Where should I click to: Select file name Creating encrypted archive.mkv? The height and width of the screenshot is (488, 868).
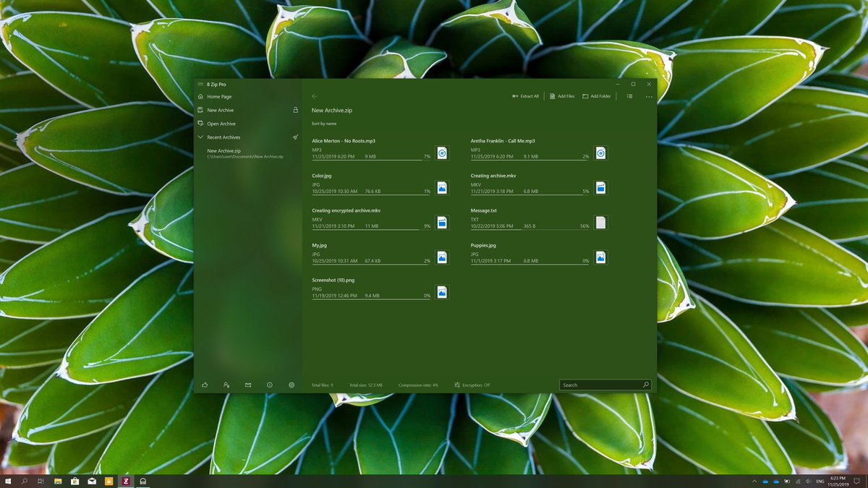(x=346, y=210)
